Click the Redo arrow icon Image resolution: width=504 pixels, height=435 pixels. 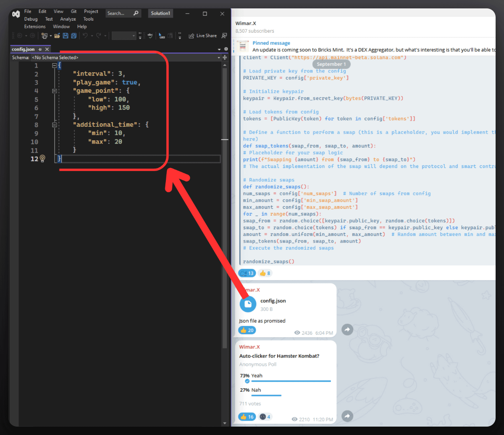tap(99, 36)
